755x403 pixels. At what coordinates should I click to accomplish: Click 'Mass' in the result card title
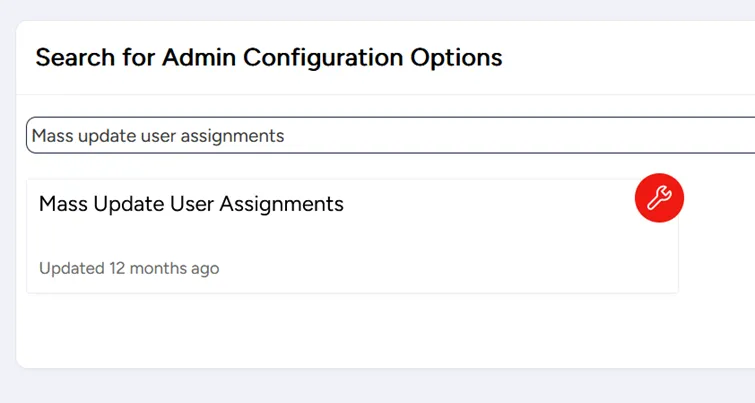click(x=63, y=204)
